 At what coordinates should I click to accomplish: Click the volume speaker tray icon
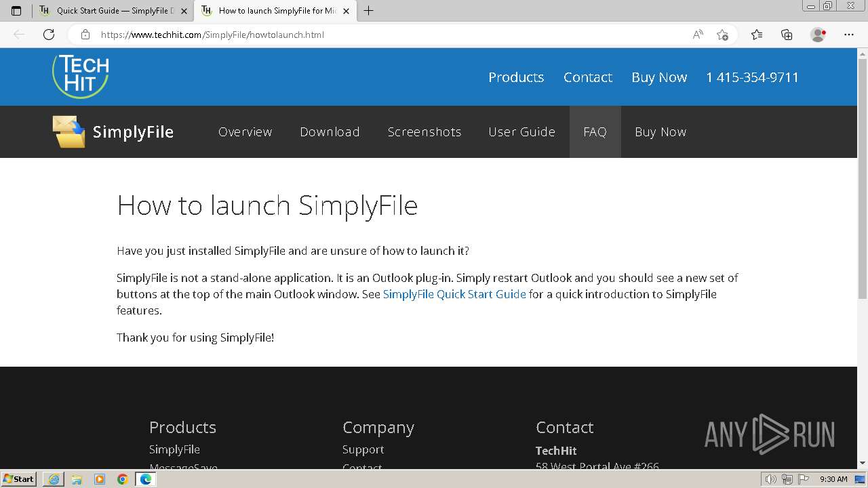771,479
